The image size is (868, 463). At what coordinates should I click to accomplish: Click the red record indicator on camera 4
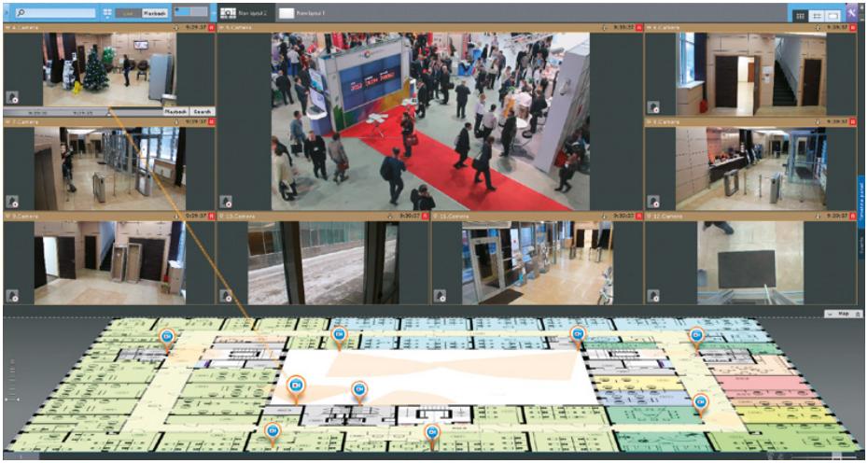pyautogui.click(x=211, y=28)
